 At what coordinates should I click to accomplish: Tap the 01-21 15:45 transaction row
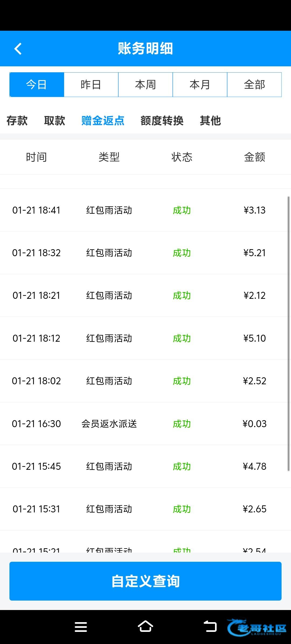(x=145, y=466)
